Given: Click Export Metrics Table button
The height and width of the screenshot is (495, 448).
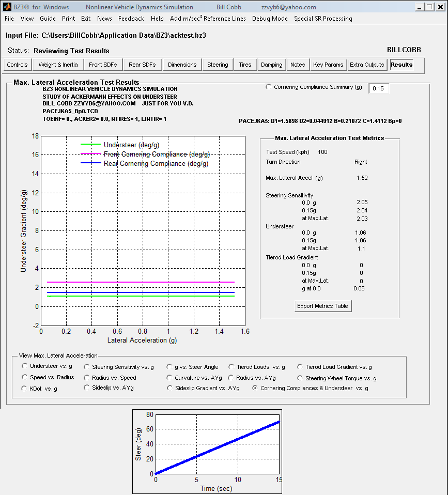Looking at the screenshot, I should point(322,306).
